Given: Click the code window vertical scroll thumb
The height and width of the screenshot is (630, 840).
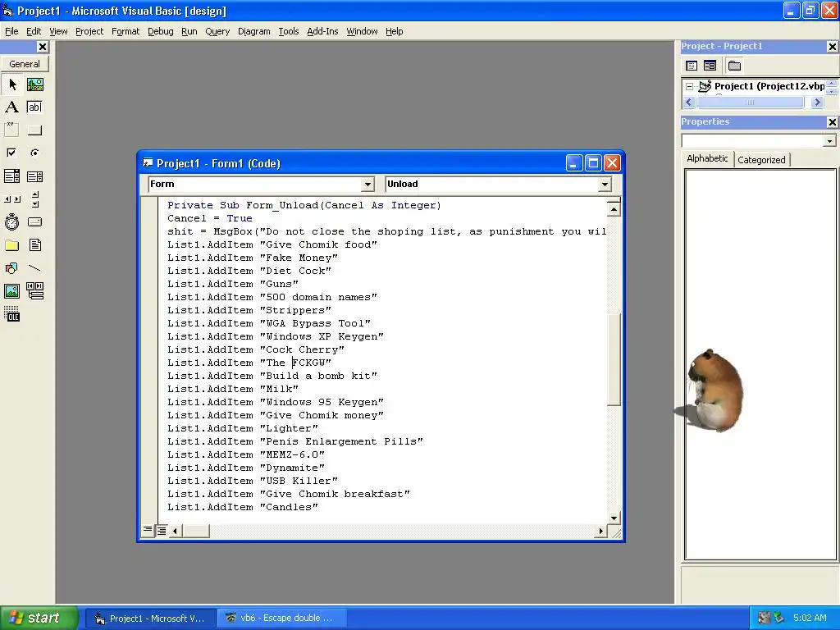Looking at the screenshot, I should [614, 359].
